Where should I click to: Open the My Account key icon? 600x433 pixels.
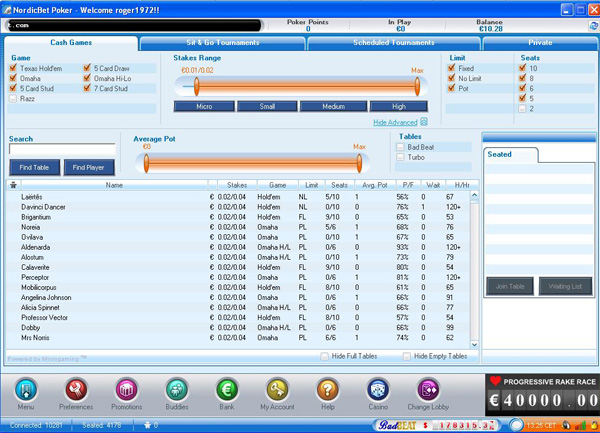pyautogui.click(x=277, y=390)
